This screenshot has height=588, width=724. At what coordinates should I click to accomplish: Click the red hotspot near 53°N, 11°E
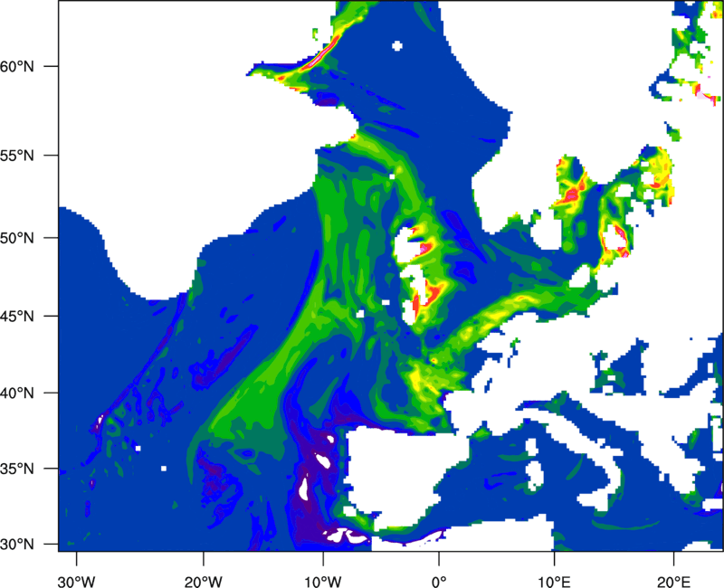pyautogui.click(x=572, y=192)
